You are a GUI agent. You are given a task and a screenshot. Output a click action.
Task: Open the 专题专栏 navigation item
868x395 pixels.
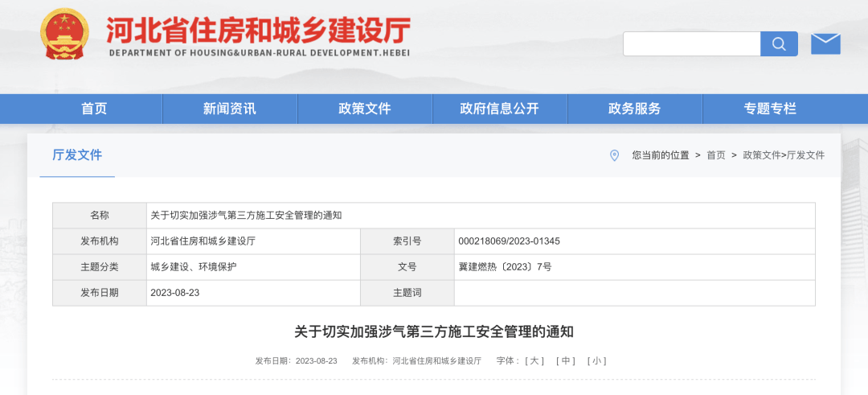click(769, 109)
